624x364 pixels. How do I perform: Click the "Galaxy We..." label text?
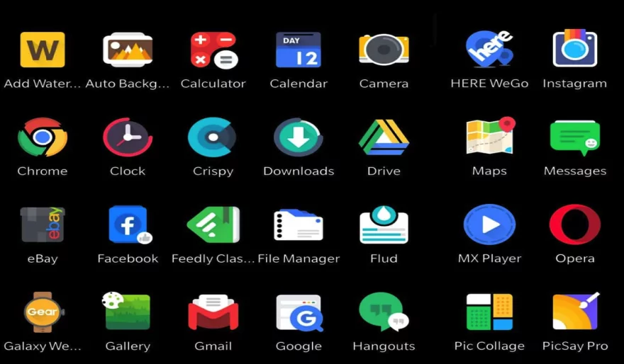pos(43,346)
